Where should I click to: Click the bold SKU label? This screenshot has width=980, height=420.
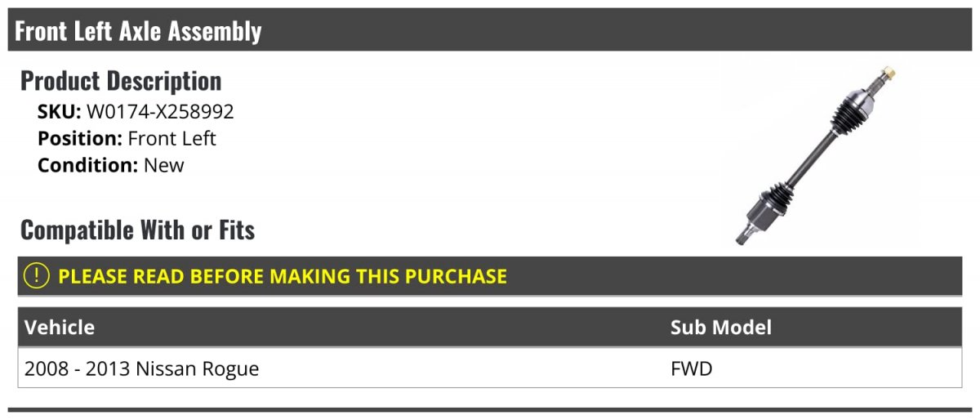(x=59, y=112)
